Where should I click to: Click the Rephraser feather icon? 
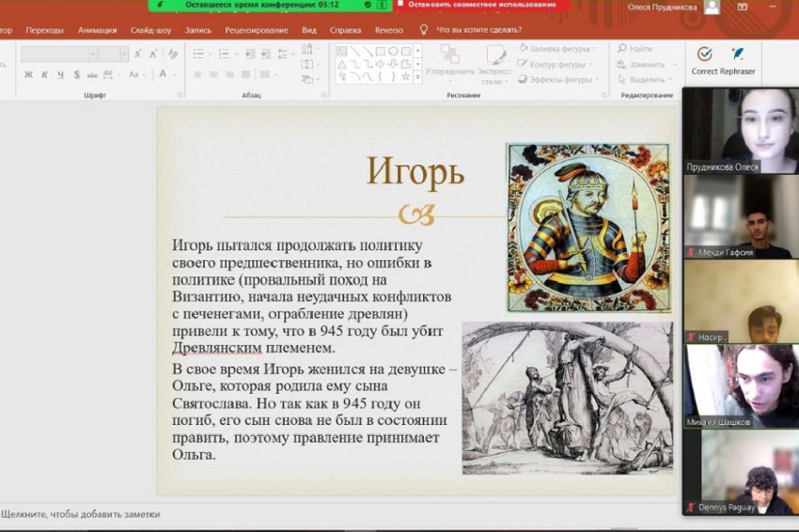(x=738, y=54)
